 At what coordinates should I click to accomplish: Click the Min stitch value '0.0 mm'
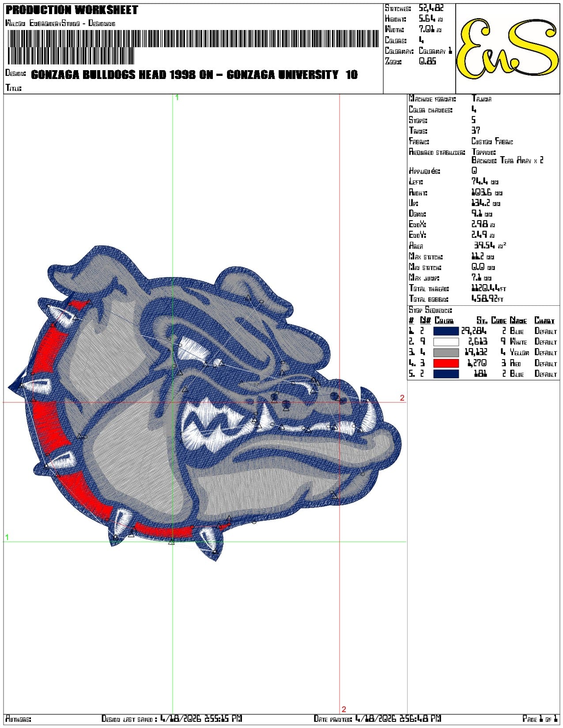tap(483, 267)
